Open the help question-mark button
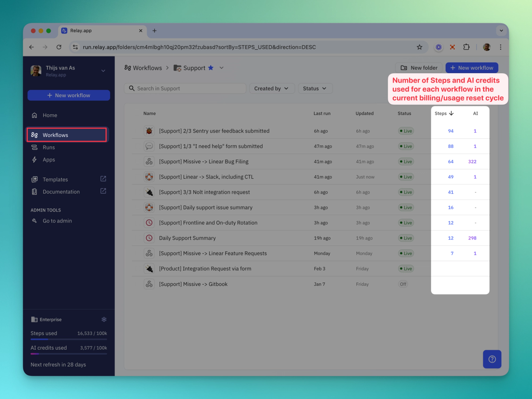Viewport: 532px width, 399px height. coord(492,360)
